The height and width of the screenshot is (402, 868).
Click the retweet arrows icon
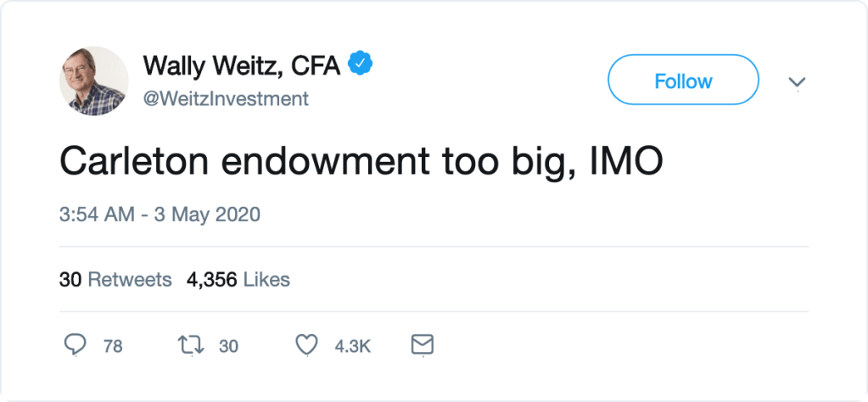[191, 345]
